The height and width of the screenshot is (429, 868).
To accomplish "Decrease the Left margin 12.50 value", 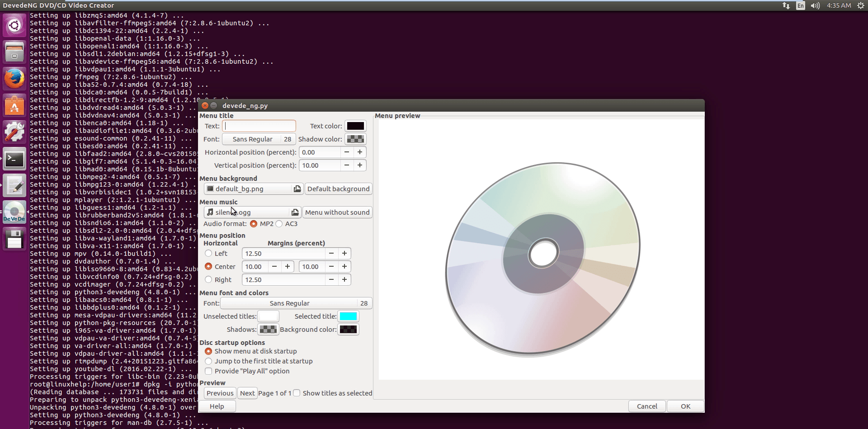I will [x=331, y=254].
